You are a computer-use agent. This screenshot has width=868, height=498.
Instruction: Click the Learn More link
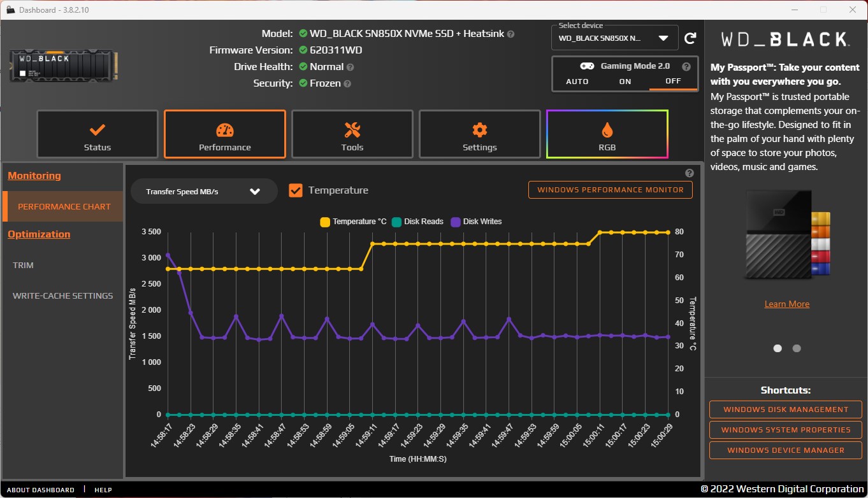point(787,304)
